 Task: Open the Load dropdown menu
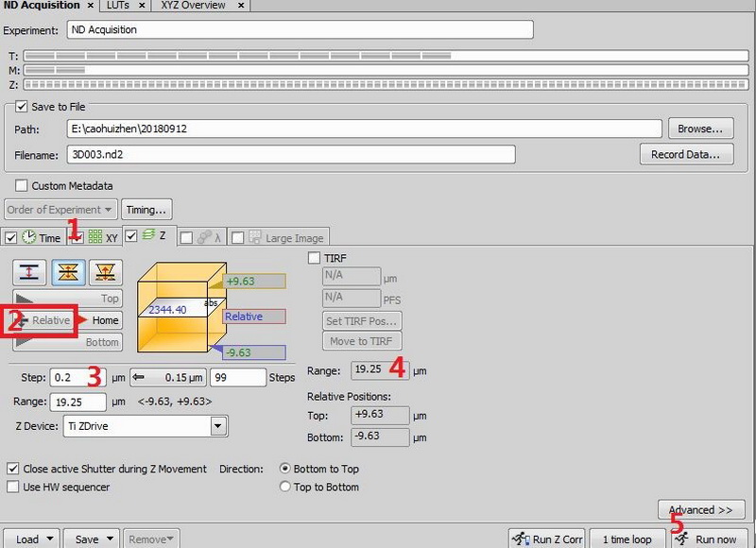pyautogui.click(x=31, y=539)
